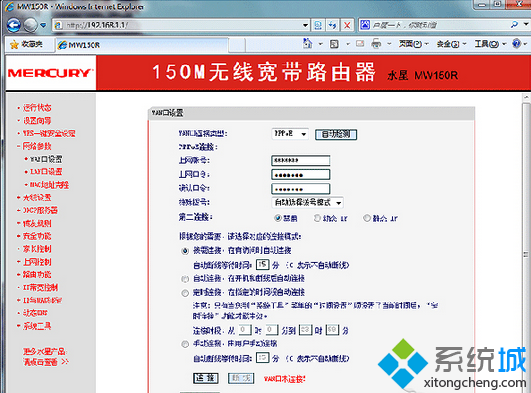Image resolution: width=531 pixels, height=393 pixels.
Task: Open 运行状态 in the sidebar
Action: (x=37, y=108)
